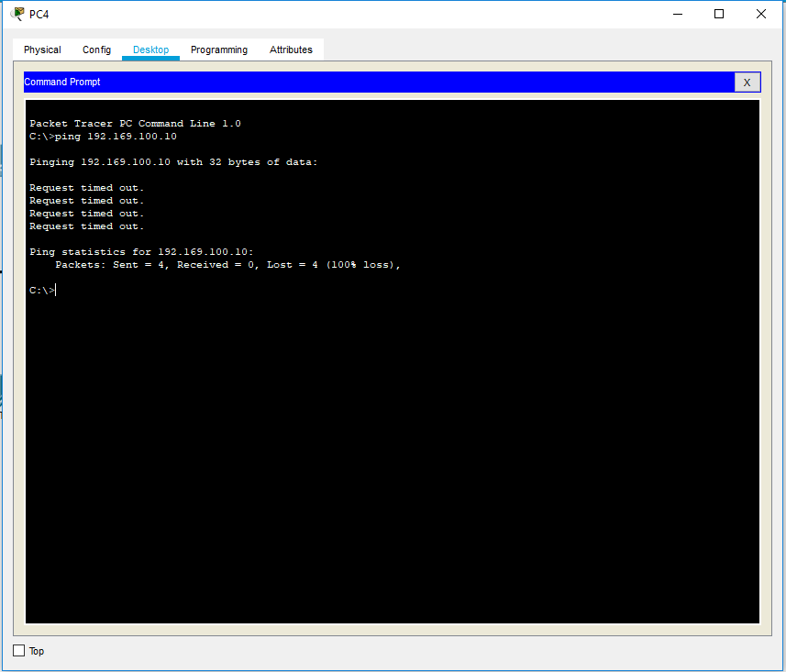786x672 pixels.
Task: Select the Desktop tab
Action: [x=150, y=50]
